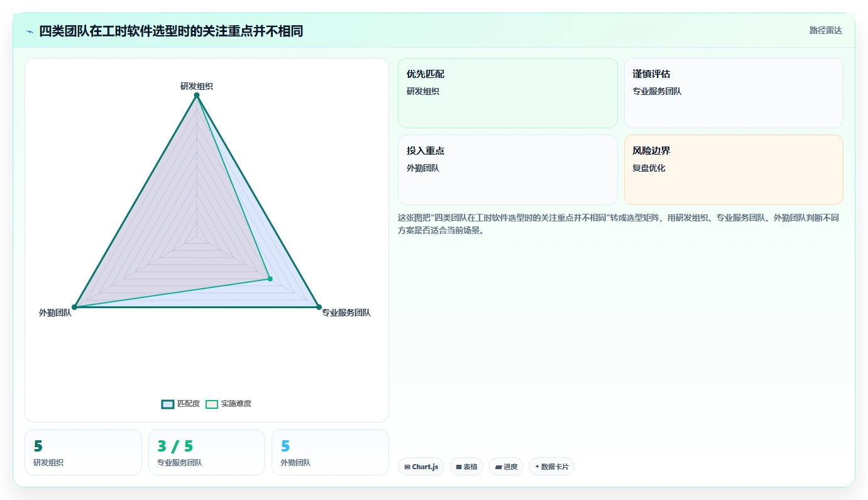Open the 优先匹配 card
The width and height of the screenshot is (868, 500).
[508, 93]
